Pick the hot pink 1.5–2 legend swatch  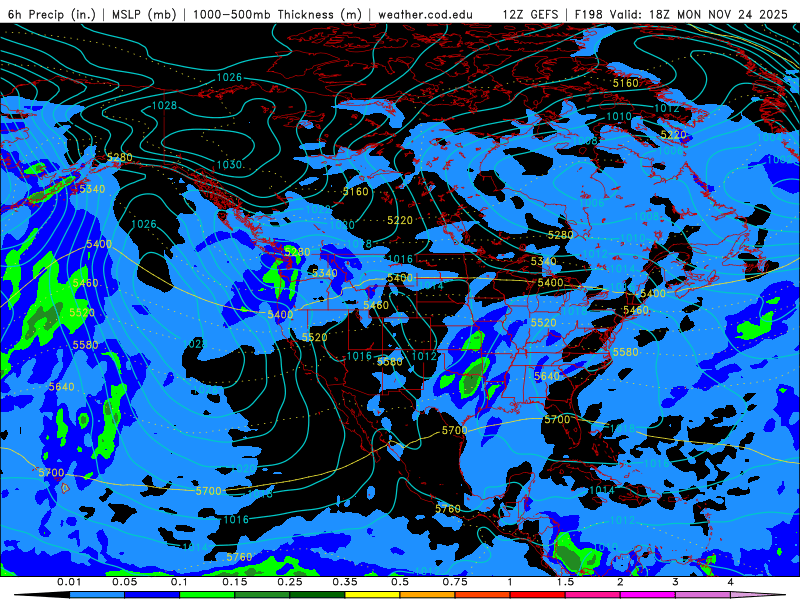pos(593,595)
